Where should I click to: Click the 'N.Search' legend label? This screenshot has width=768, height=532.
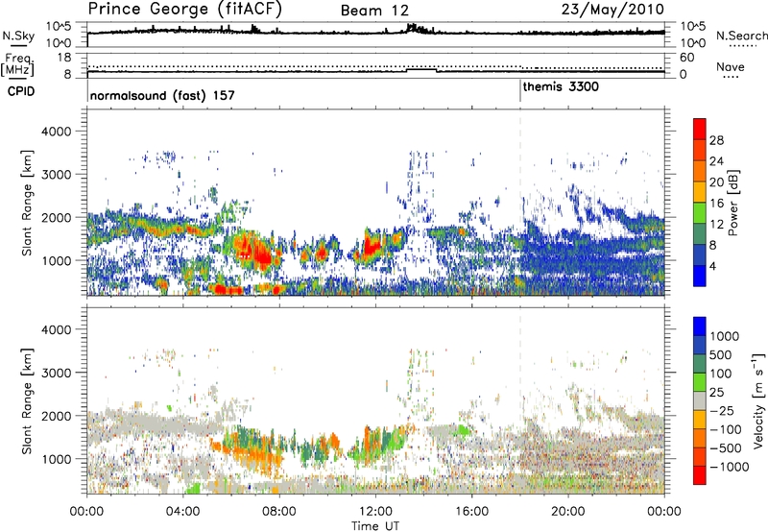741,36
